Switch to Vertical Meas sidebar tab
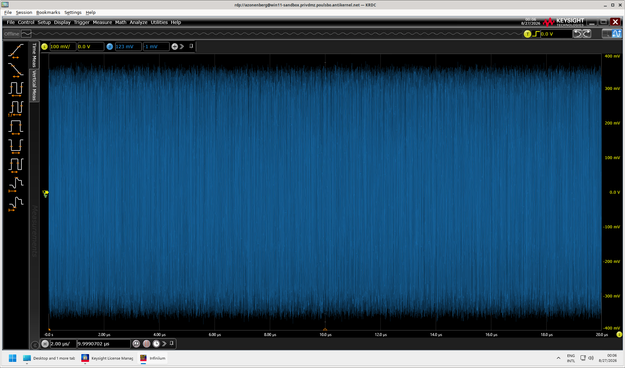The image size is (625, 368). pyautogui.click(x=34, y=85)
